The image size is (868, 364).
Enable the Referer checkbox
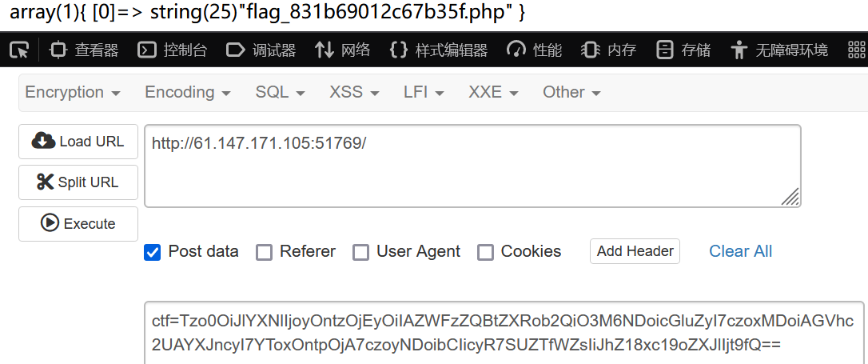(264, 252)
